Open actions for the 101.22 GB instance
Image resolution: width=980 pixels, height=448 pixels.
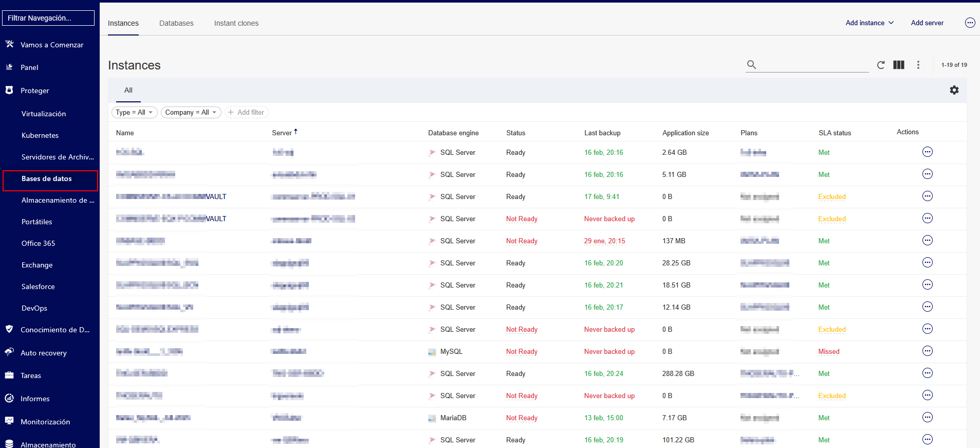pos(928,439)
